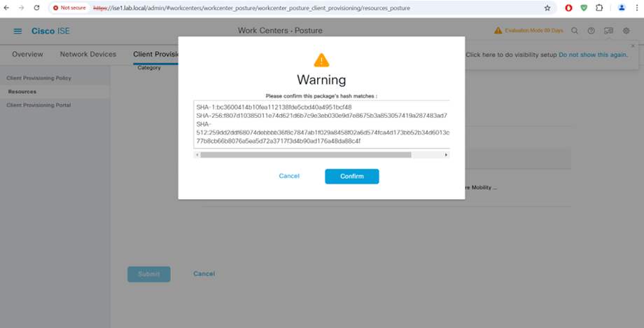Click the SHA-1 hash line
This screenshot has width=644, height=328.
click(x=274, y=107)
